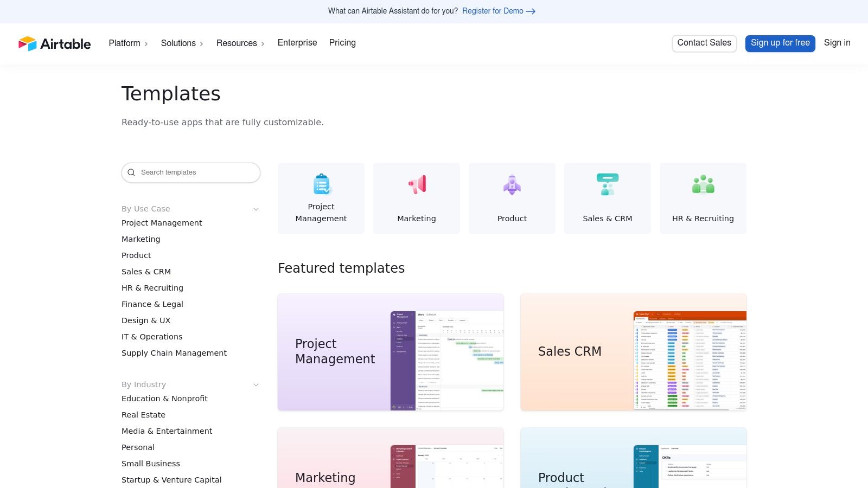868x488 pixels.
Task: Click the HR & Recruiting people icon
Action: point(703,184)
